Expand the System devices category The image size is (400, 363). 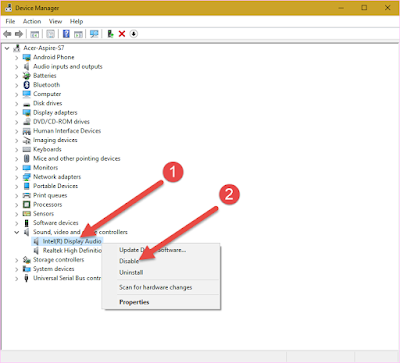point(16,269)
